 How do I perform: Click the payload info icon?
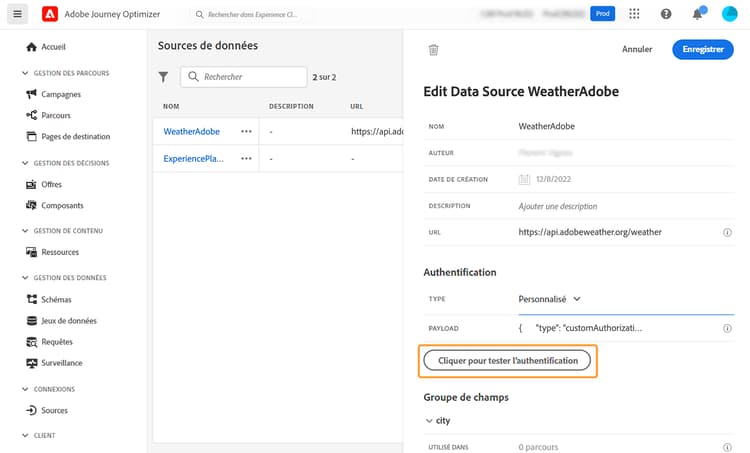click(x=727, y=328)
